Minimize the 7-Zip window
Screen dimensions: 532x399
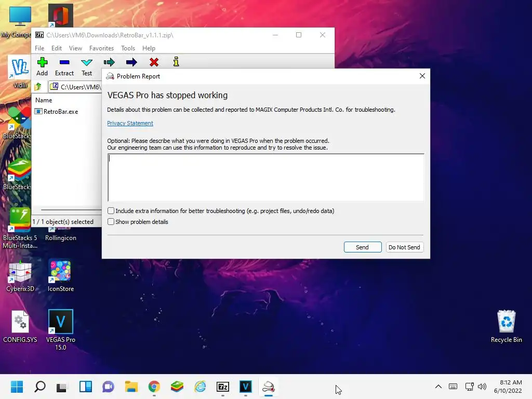275,35
